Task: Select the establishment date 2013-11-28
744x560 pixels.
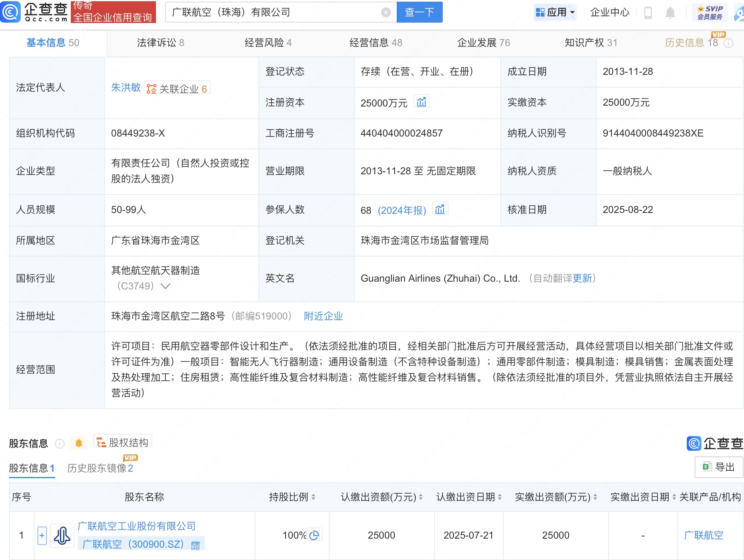Action: (x=628, y=72)
